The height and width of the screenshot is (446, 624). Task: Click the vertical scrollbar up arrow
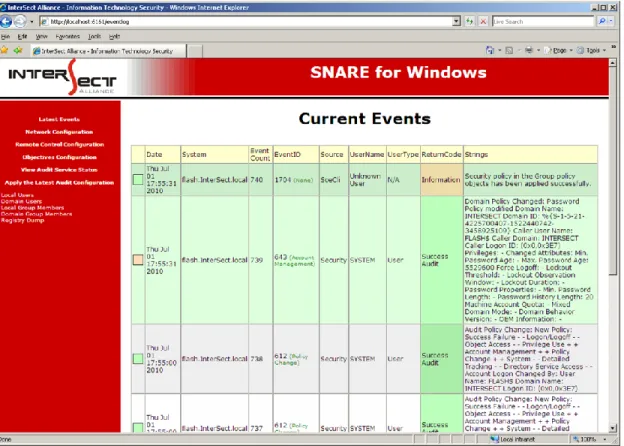coord(613,63)
